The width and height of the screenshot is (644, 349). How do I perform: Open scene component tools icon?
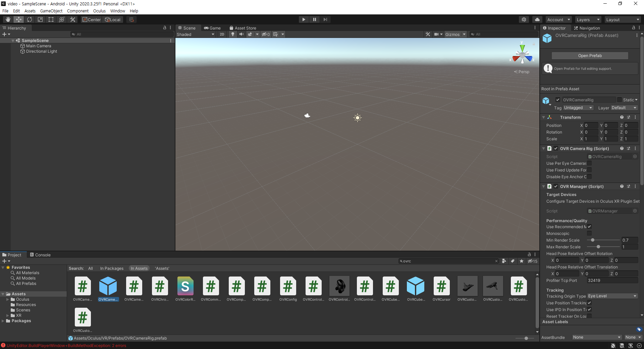point(428,34)
